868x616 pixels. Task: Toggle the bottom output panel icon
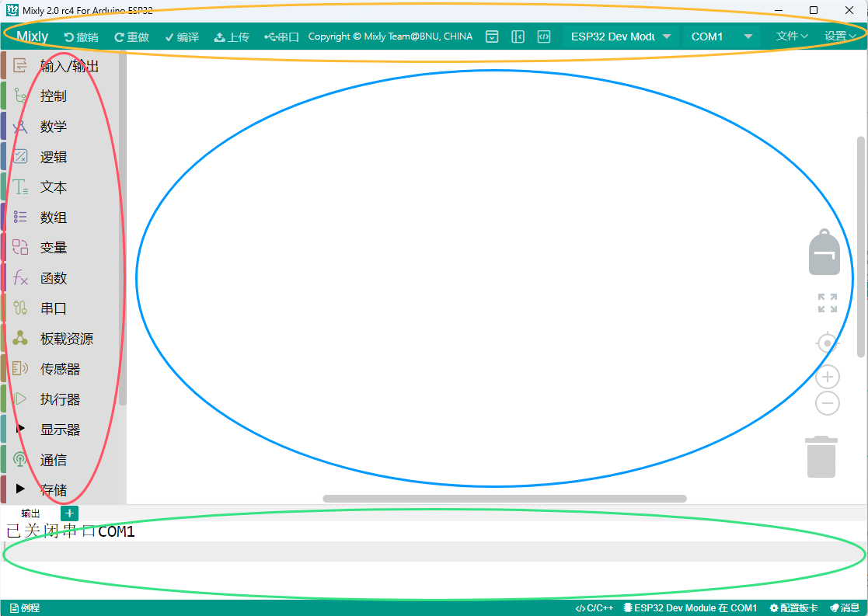click(491, 37)
